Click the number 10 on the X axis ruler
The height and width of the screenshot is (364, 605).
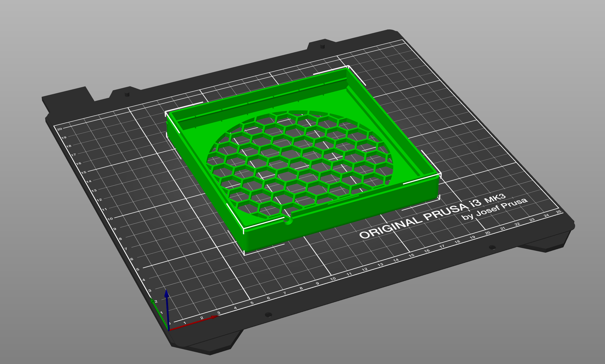coord(333,279)
